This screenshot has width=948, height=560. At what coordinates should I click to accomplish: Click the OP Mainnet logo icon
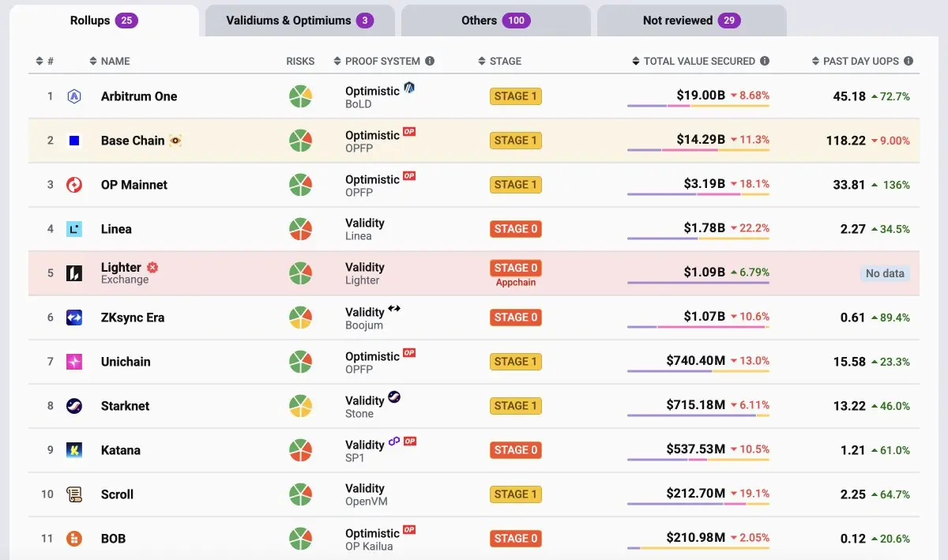point(74,185)
